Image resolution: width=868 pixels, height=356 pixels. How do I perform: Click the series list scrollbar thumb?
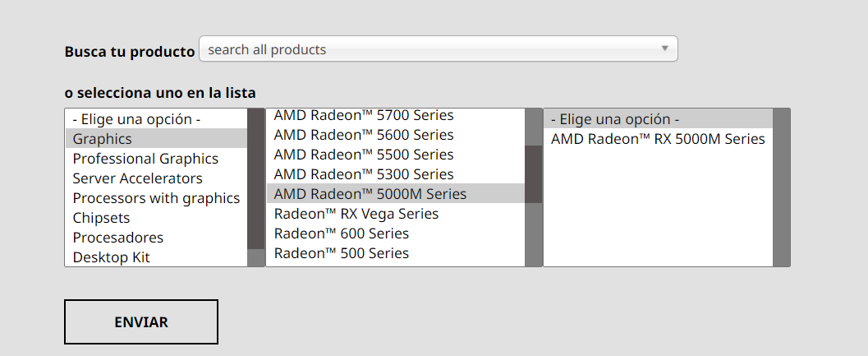pos(533,173)
